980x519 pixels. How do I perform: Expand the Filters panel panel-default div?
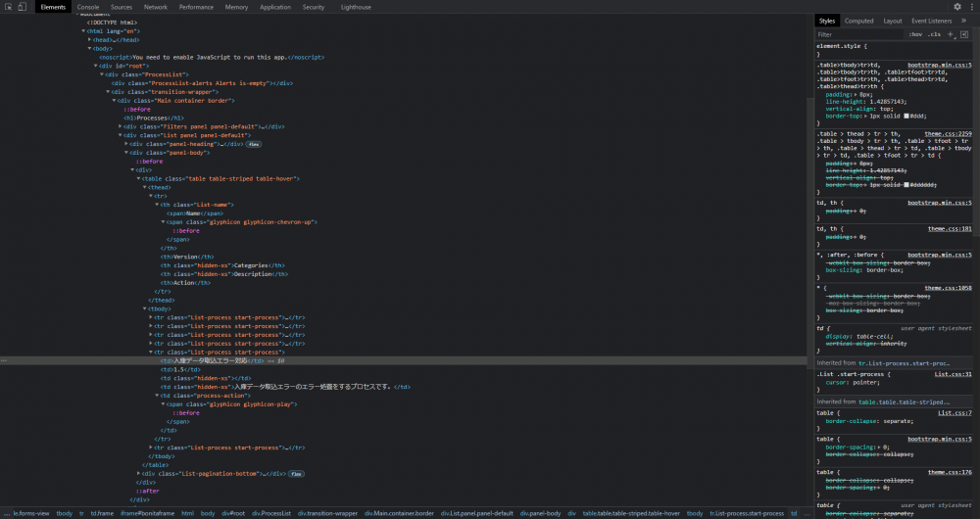pos(120,126)
